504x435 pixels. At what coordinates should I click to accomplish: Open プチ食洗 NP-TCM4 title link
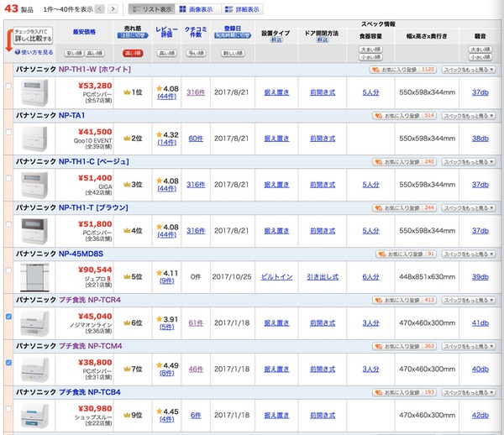(91, 346)
